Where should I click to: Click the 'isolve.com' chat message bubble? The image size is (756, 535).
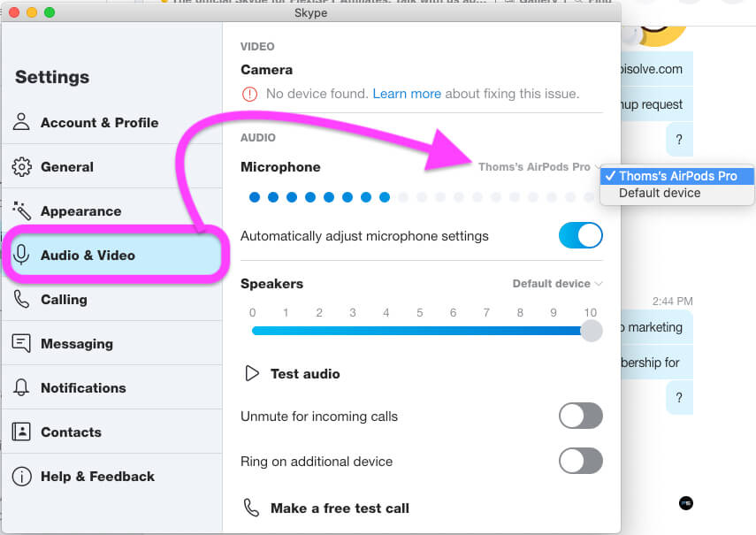click(x=657, y=68)
